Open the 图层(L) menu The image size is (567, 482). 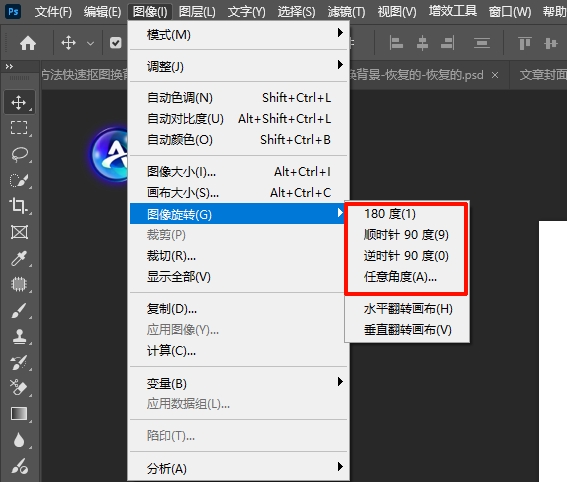[x=197, y=12]
